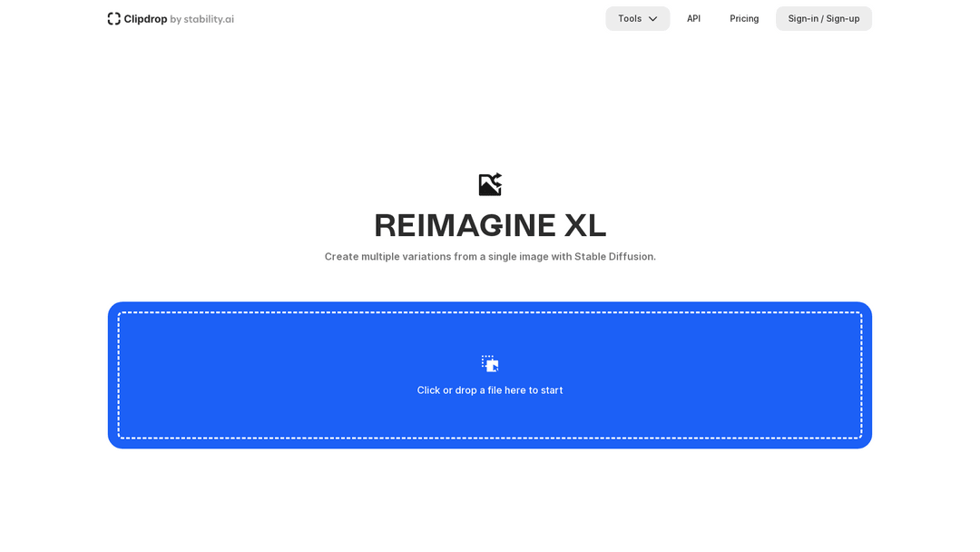The width and height of the screenshot is (980, 552).
Task: Click the file upload icon in the drop zone
Action: (490, 364)
